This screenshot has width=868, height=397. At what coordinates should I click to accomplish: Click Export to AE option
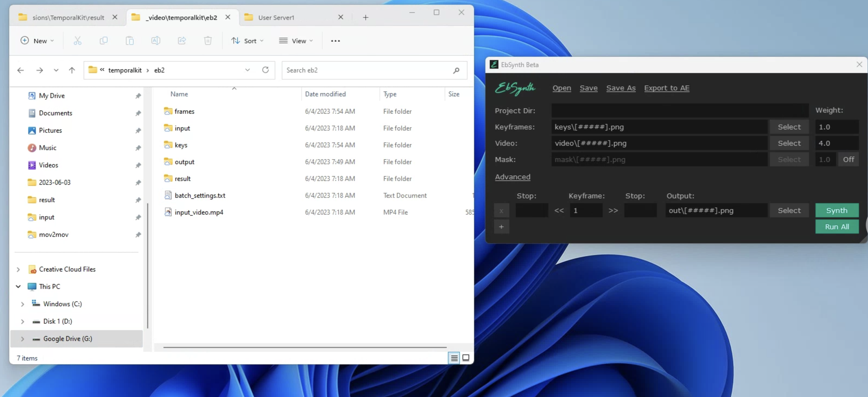coord(666,88)
